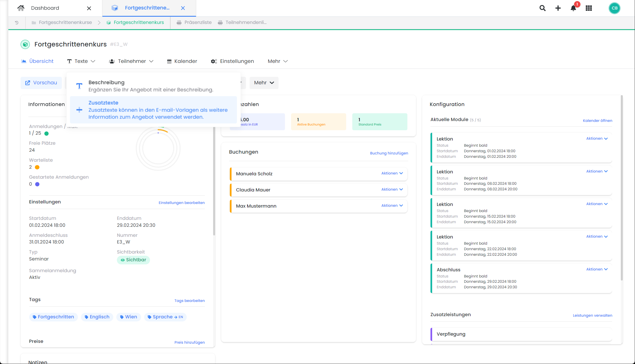Expand Aktionen for Manuela Scholz
Image resolution: width=635 pixels, height=364 pixels.
[392, 173]
